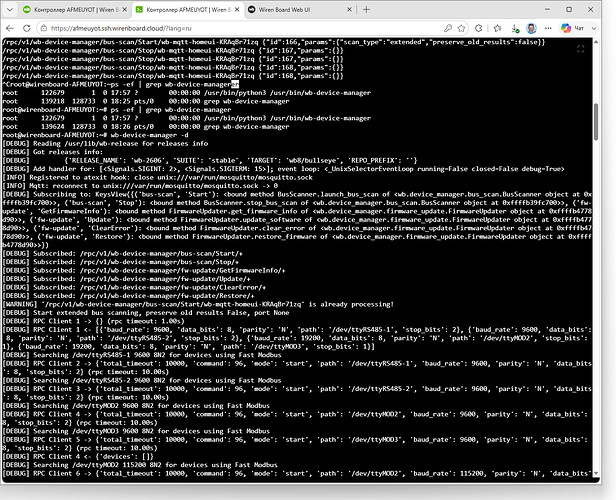This screenshot has width=616, height=500.
Task: Close the first Контроллер AFMEUYOT tab
Action: 125,9
